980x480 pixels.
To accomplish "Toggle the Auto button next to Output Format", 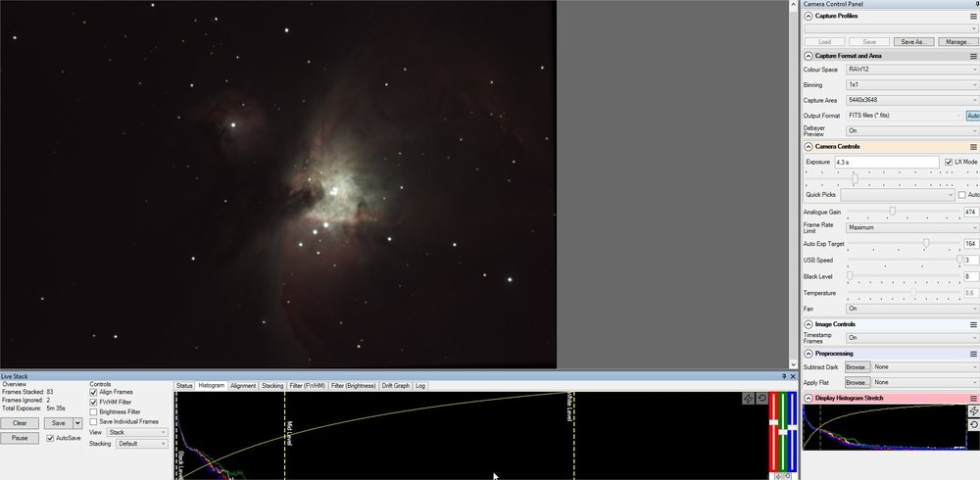I will [972, 116].
